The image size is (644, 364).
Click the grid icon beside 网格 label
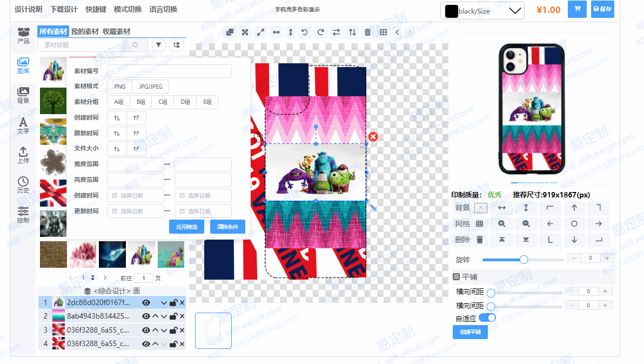(x=479, y=224)
